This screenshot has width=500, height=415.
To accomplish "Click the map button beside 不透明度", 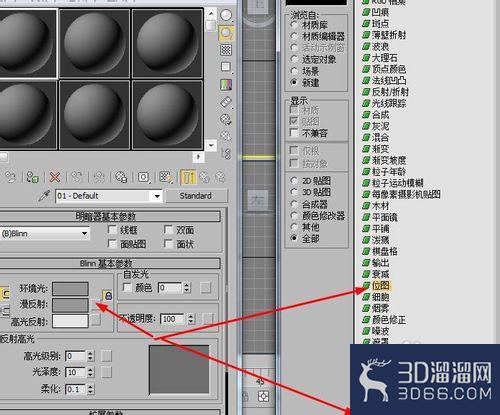I will tap(207, 319).
